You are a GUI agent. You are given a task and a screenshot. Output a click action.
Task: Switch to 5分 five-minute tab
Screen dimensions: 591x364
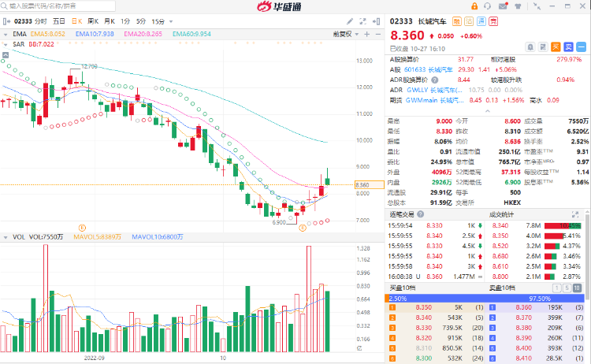[141, 21]
